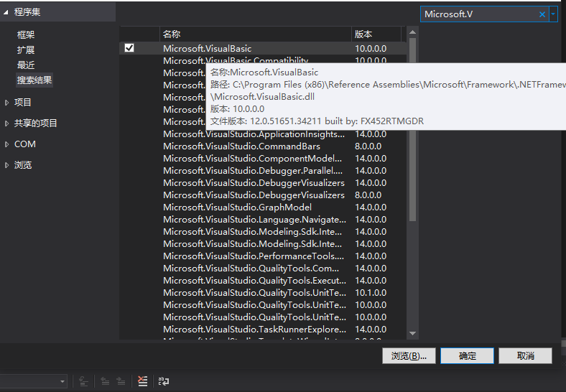Viewport: 566px width, 392px height.
Task: Select 搜索结果 in the sidebar
Action: [34, 80]
